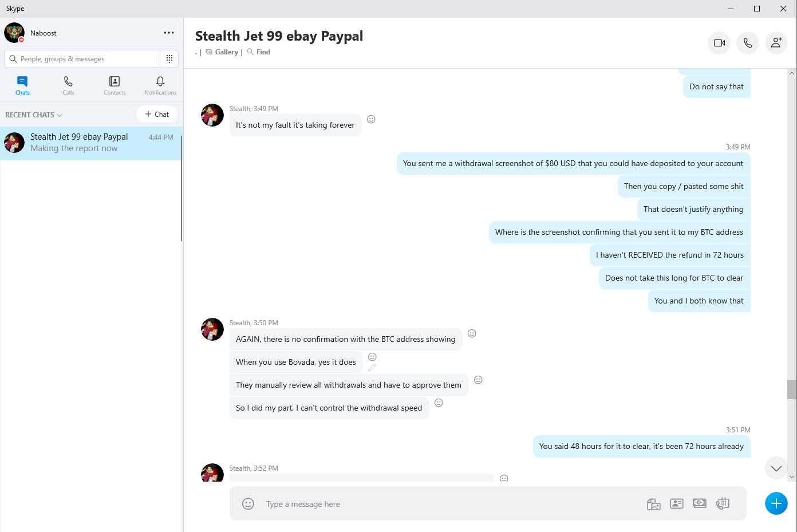The width and height of the screenshot is (797, 532).
Task: Open the emoji picker in message box
Action: coord(248,503)
